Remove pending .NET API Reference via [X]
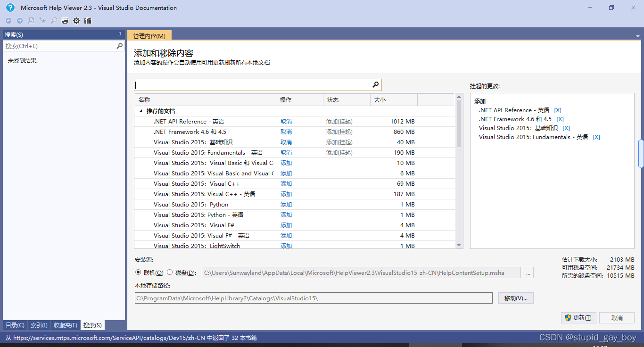 click(558, 110)
